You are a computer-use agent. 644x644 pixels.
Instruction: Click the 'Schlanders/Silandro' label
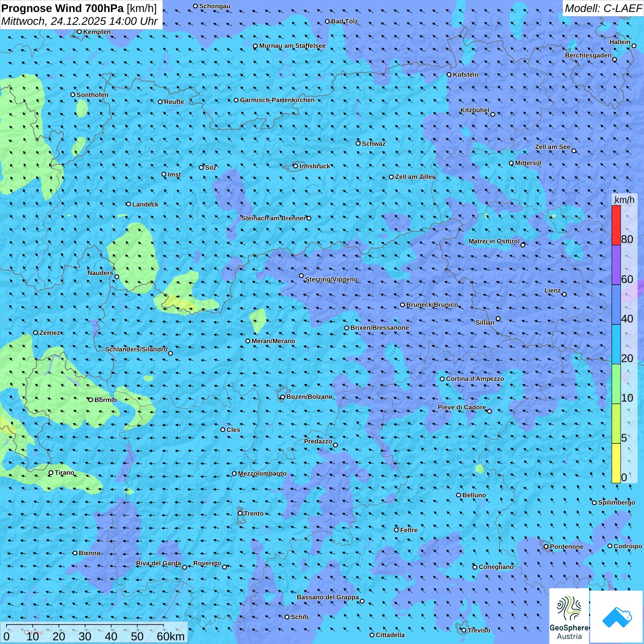click(136, 349)
